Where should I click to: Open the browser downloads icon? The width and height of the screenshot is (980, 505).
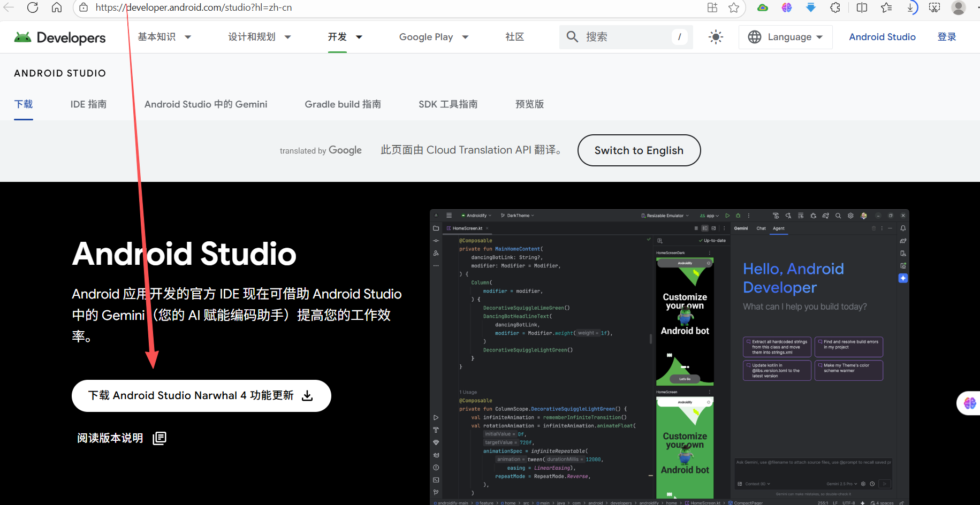pyautogui.click(x=911, y=7)
